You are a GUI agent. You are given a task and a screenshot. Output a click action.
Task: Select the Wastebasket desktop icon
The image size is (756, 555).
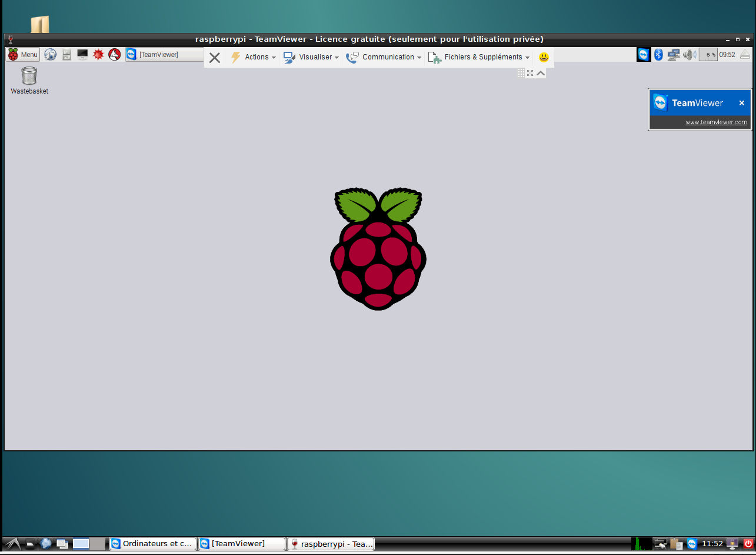[x=29, y=81]
